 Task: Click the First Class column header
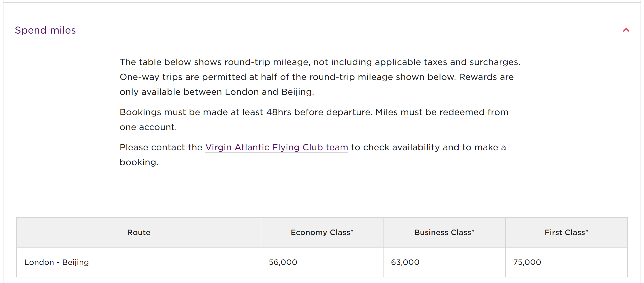coord(566,232)
